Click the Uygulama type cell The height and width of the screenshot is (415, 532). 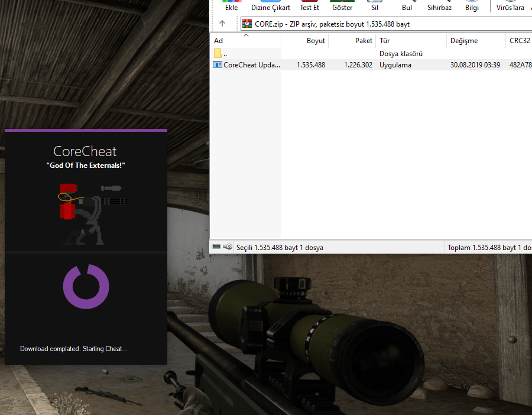[x=395, y=65]
